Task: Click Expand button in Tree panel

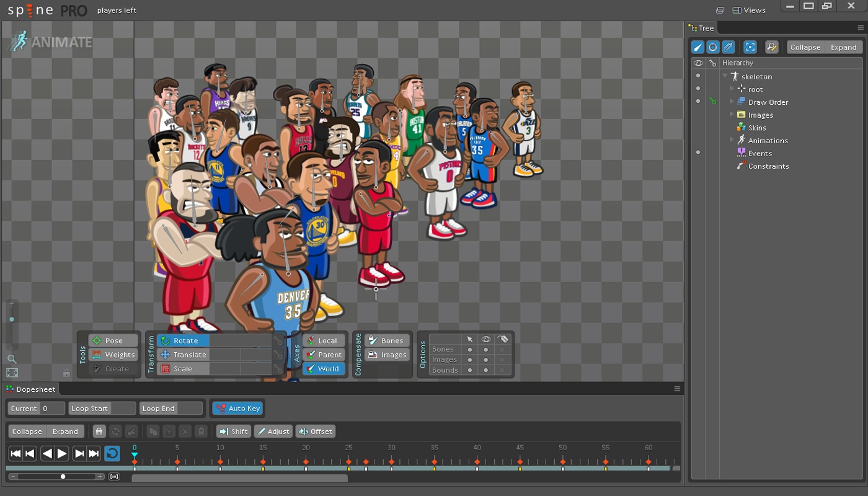Action: click(843, 47)
